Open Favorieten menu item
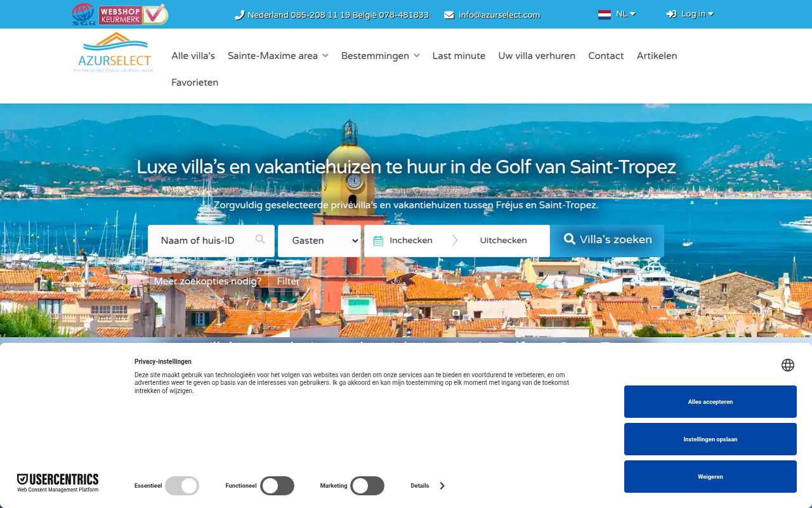 (x=195, y=83)
